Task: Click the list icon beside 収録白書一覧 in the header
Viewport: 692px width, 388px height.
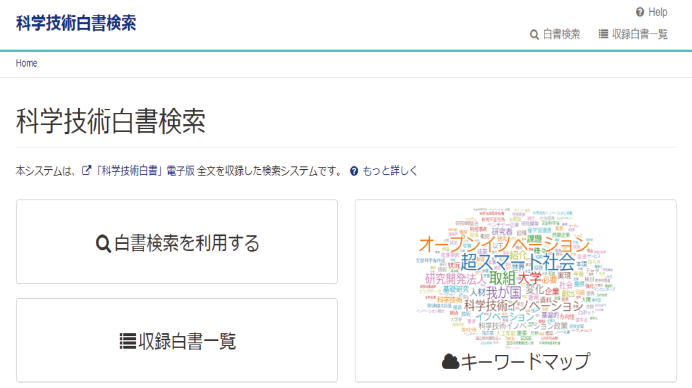Action: (603, 34)
